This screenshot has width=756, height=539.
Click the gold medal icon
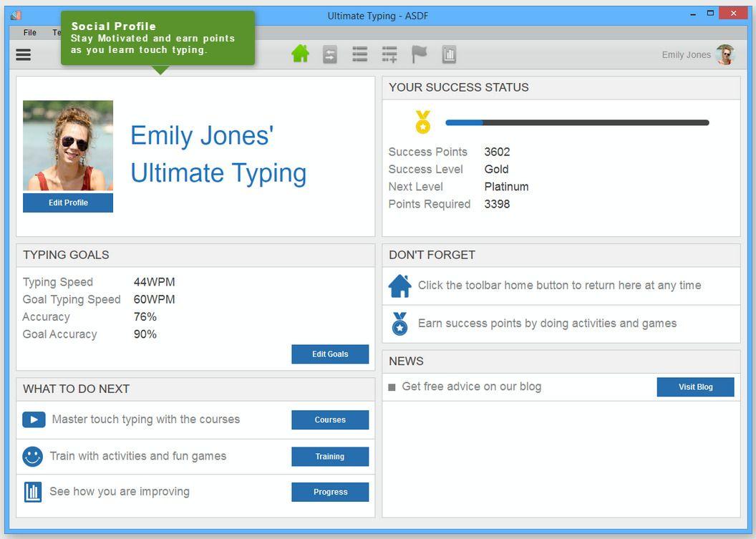click(x=423, y=122)
